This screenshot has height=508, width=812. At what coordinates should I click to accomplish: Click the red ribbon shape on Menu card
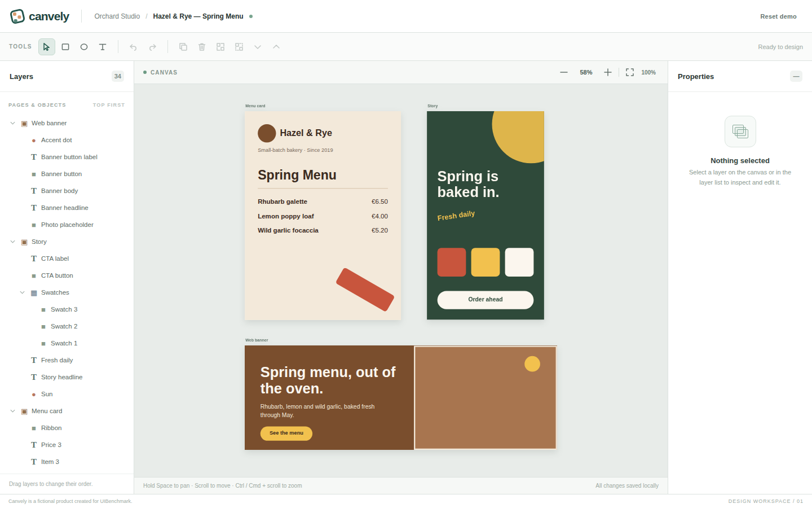(365, 290)
